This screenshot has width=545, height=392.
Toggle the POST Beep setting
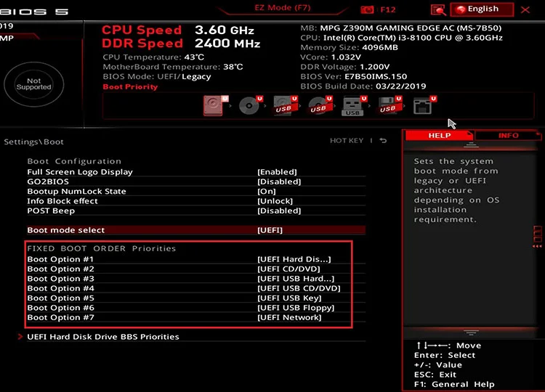click(196, 211)
